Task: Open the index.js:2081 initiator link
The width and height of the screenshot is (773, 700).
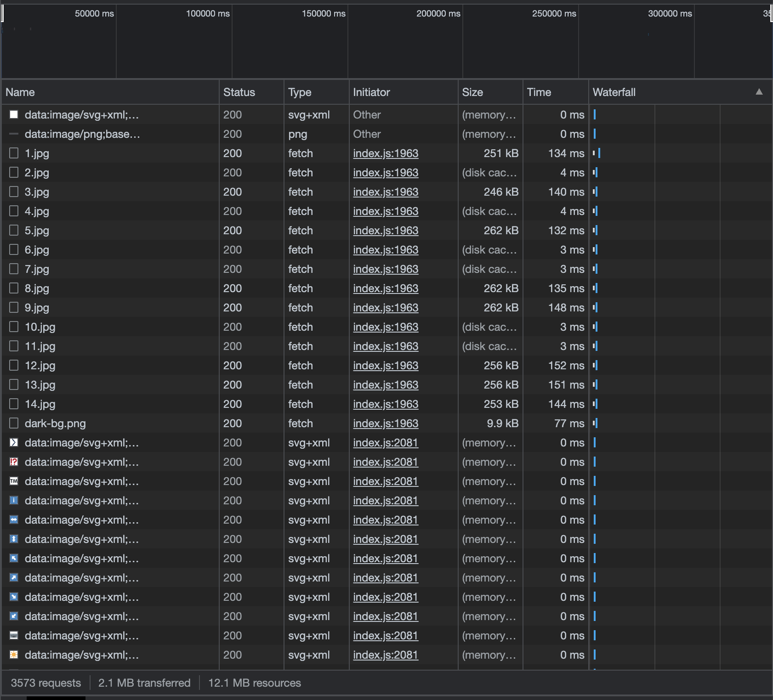Action: tap(386, 443)
